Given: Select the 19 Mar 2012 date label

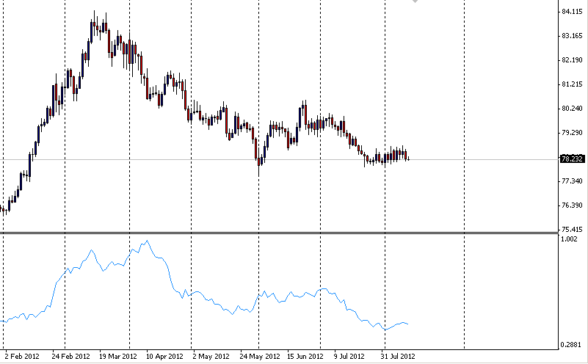Looking at the screenshot, I should (117, 356).
